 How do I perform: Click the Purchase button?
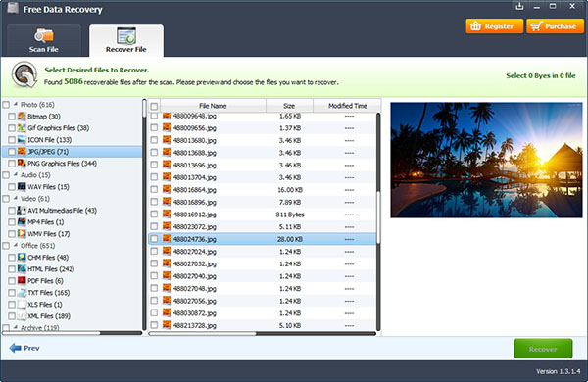(555, 26)
